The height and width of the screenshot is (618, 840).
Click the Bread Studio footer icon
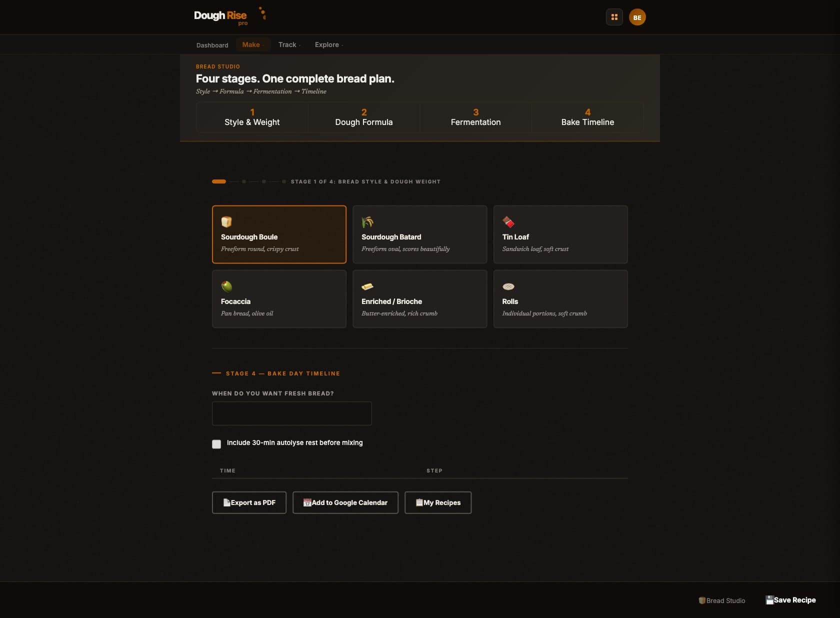point(702,600)
